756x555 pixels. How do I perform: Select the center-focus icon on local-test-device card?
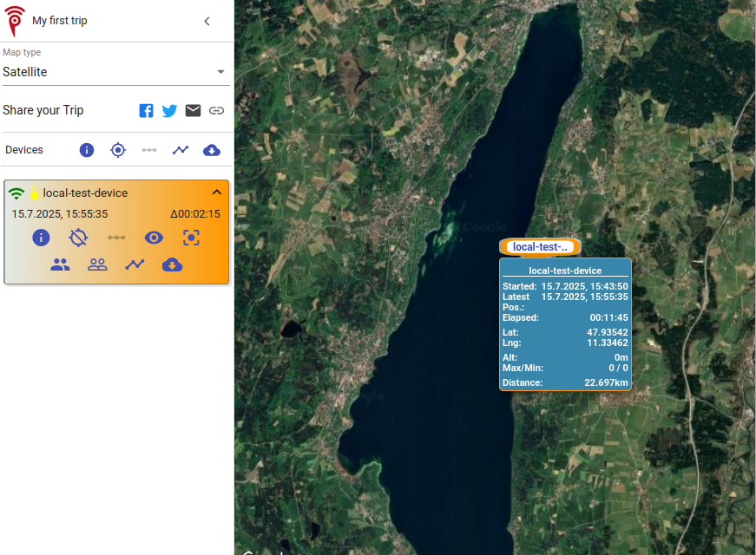coord(191,238)
